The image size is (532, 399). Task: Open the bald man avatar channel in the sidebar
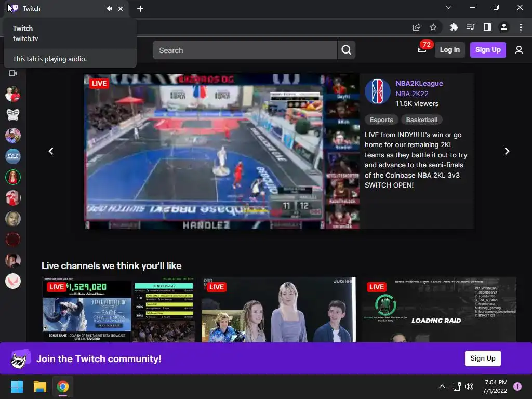click(13, 219)
